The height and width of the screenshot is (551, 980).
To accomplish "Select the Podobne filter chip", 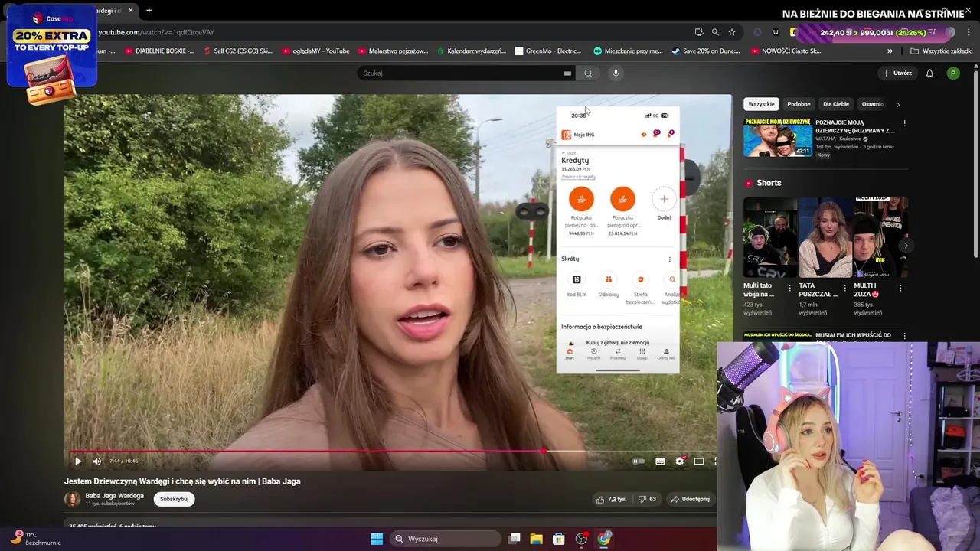I will click(799, 104).
